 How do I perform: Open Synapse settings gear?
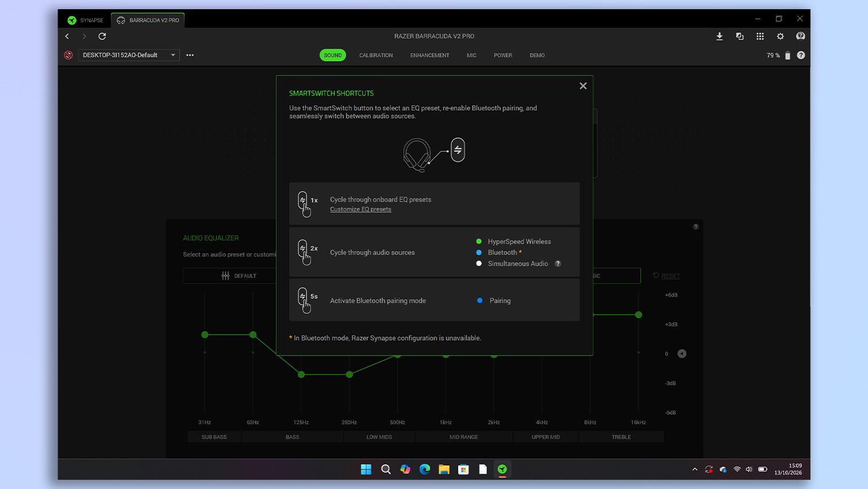780,36
